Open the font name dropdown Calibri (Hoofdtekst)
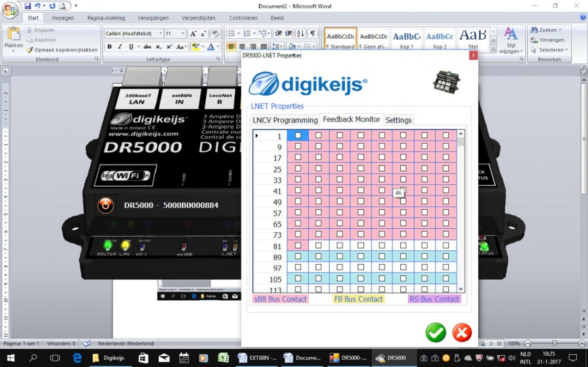Screen dimensions: 588x367 (x=161, y=34)
